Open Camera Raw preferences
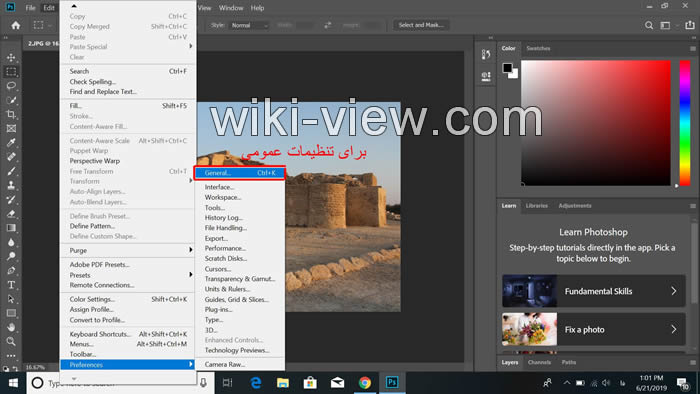Image resolution: width=700 pixels, height=394 pixels. (240, 365)
